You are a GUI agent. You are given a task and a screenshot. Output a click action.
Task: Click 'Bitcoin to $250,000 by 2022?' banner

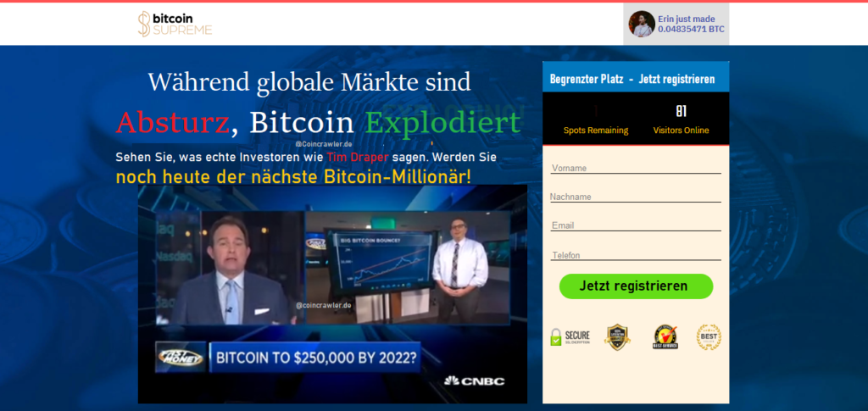pos(316,358)
